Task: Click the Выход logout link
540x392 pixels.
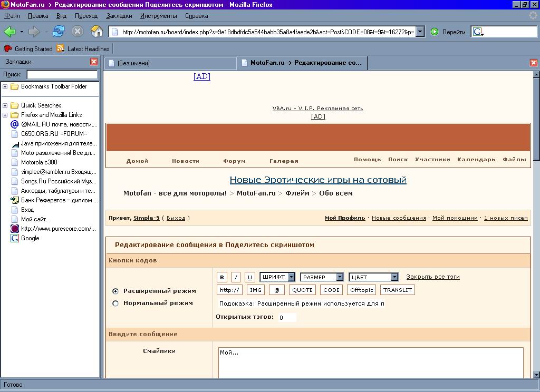Action: pos(176,218)
